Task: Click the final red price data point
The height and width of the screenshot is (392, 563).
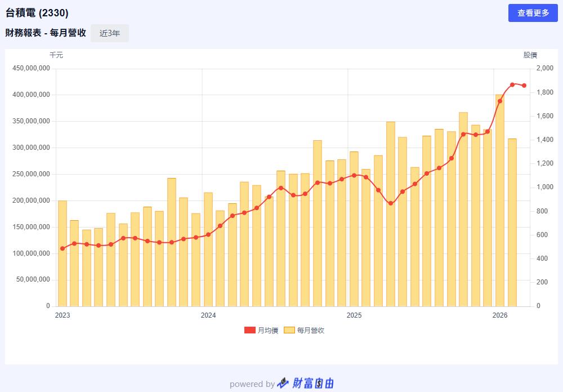Action: (x=524, y=86)
